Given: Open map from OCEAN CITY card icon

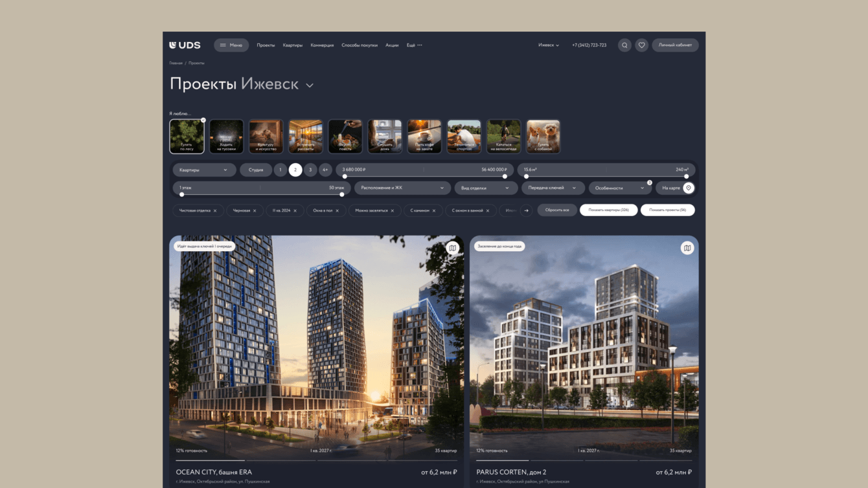Looking at the screenshot, I should pos(452,248).
